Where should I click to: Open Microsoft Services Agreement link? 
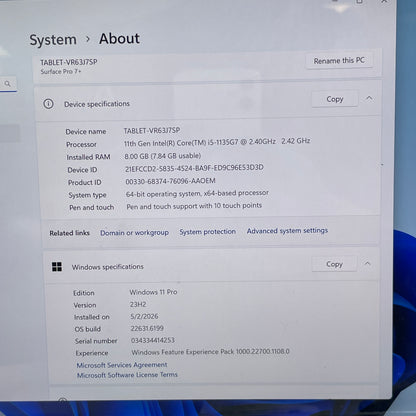point(122,365)
